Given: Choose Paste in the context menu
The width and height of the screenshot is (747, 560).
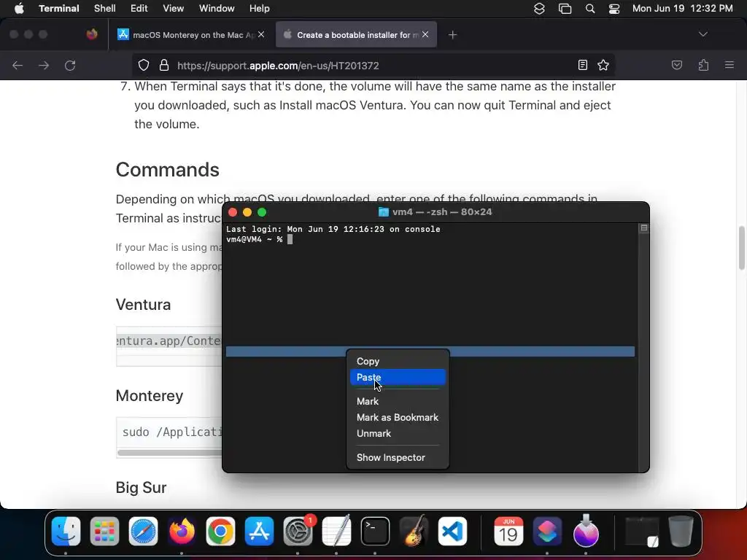Looking at the screenshot, I should [398, 377].
